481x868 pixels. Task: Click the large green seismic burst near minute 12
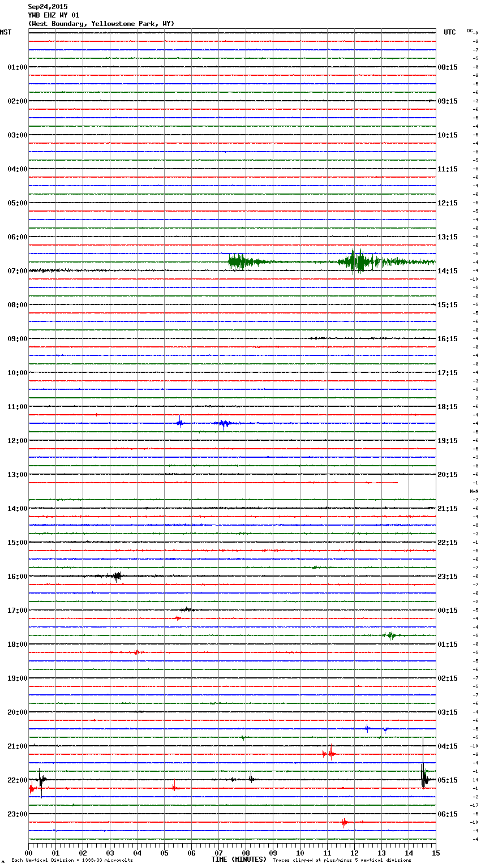click(357, 261)
